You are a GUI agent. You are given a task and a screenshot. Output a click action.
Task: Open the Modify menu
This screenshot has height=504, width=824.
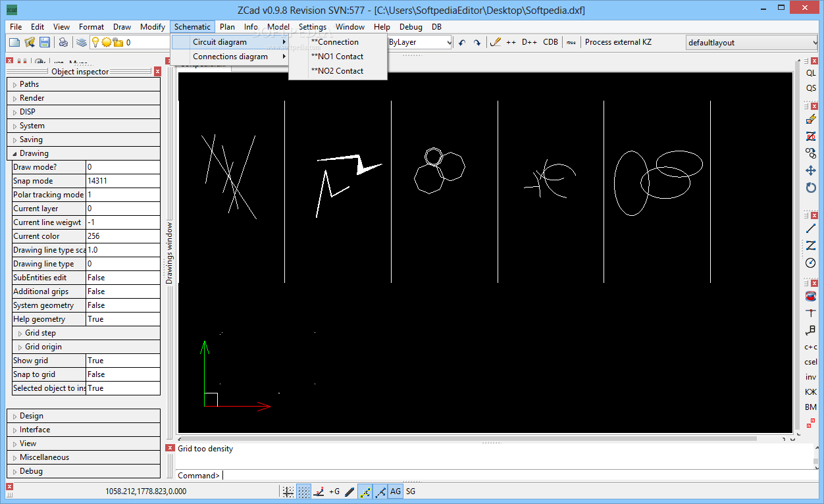click(153, 27)
